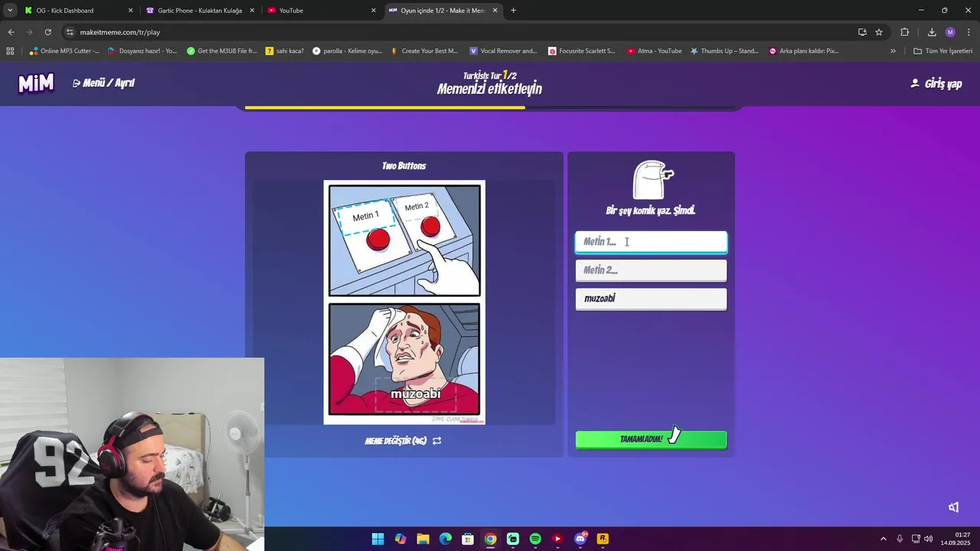The height and width of the screenshot is (551, 980).
Task: Launch Copilot from the taskbar
Action: tap(400, 539)
